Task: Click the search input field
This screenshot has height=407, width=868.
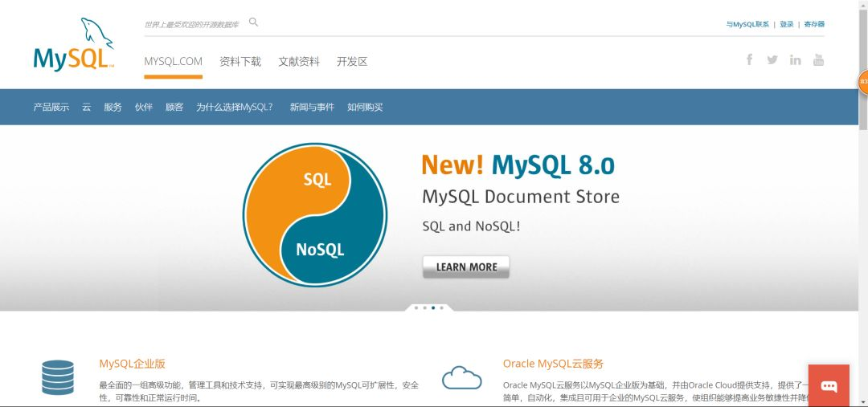Action: (193, 24)
